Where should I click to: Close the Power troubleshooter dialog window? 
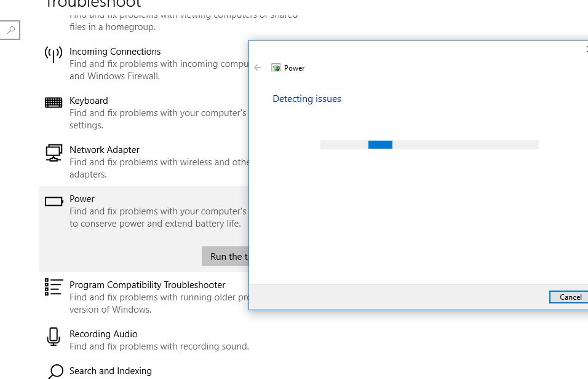click(586, 49)
